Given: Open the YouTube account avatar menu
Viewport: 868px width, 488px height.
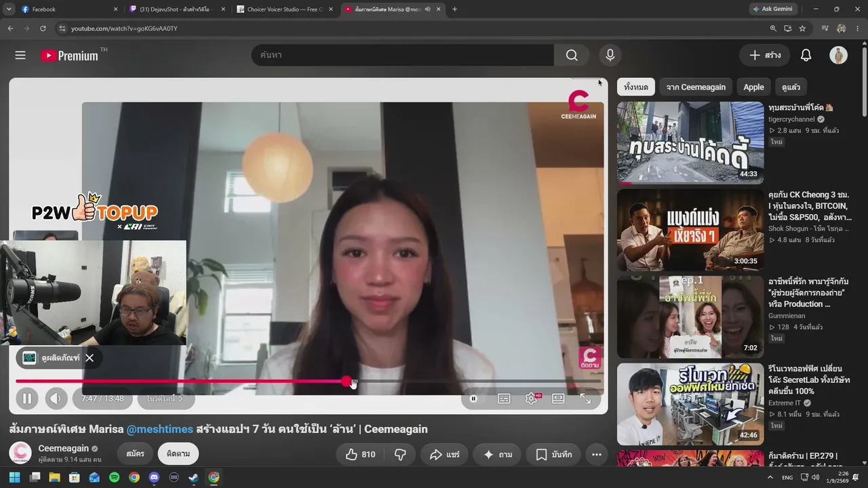Looking at the screenshot, I should click(839, 56).
